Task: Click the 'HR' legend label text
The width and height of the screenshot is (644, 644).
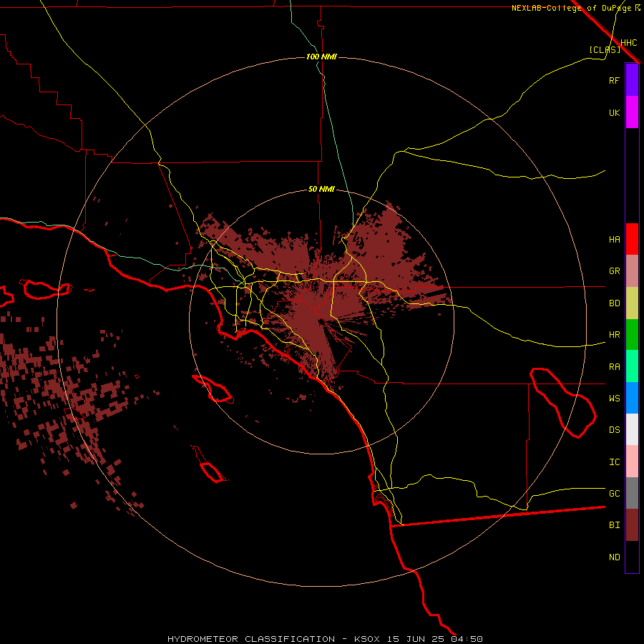Action: [x=614, y=335]
